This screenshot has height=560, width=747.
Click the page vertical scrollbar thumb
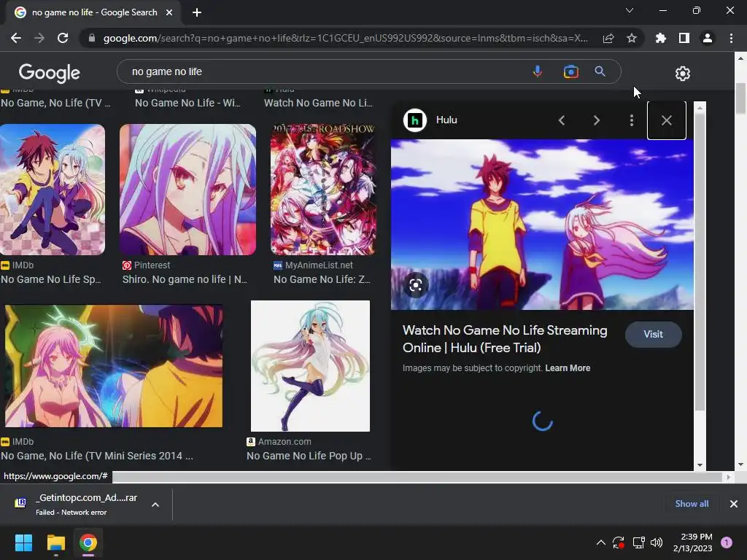[x=740, y=98]
